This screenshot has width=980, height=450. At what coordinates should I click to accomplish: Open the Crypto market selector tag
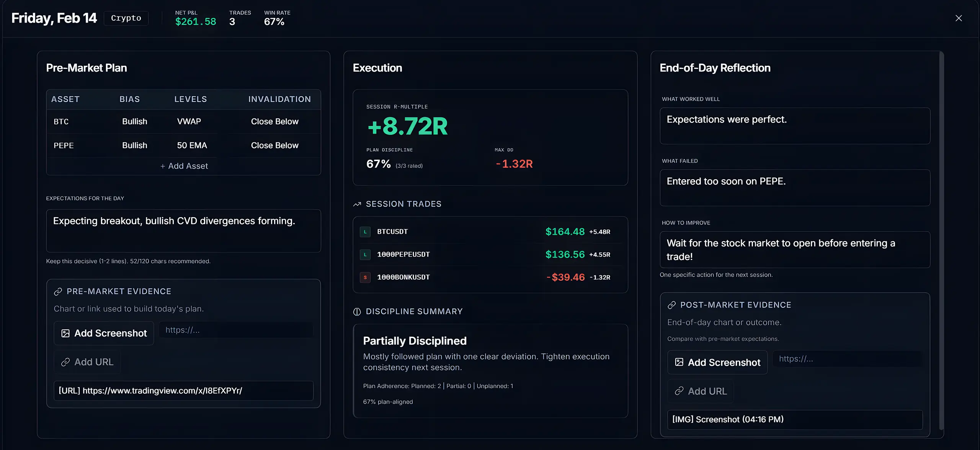126,18
